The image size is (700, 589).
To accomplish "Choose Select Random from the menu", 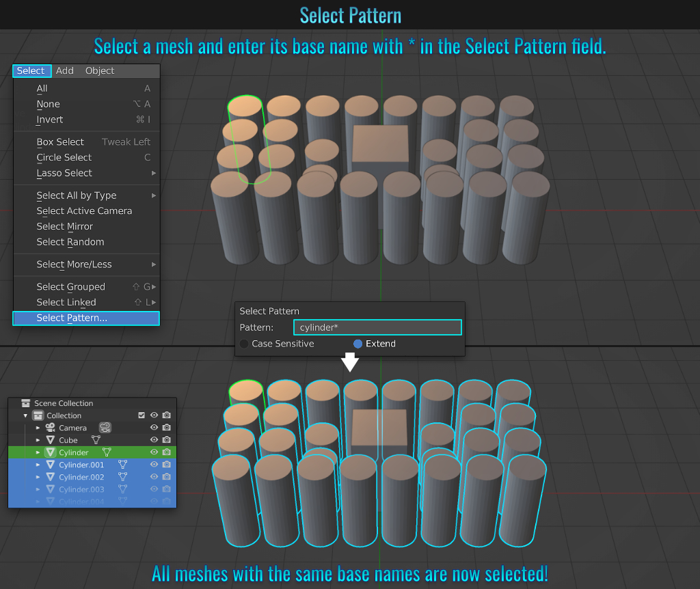I will coord(87,243).
